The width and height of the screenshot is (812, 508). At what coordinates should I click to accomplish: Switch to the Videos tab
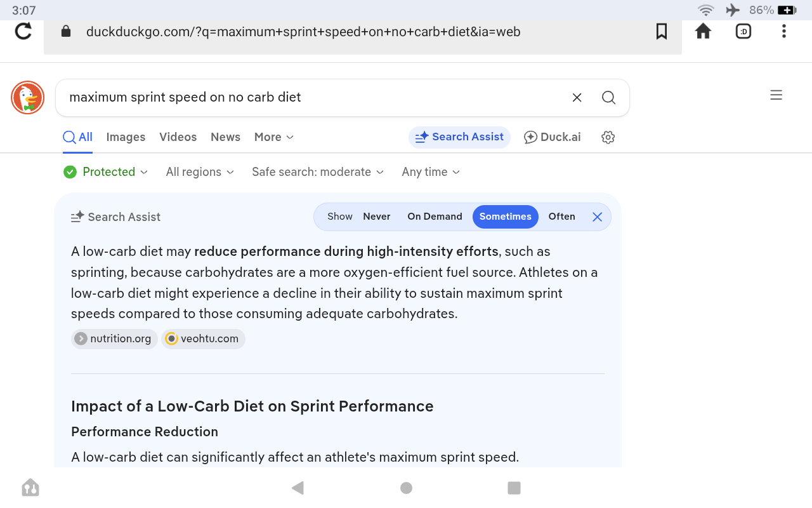[x=178, y=137]
